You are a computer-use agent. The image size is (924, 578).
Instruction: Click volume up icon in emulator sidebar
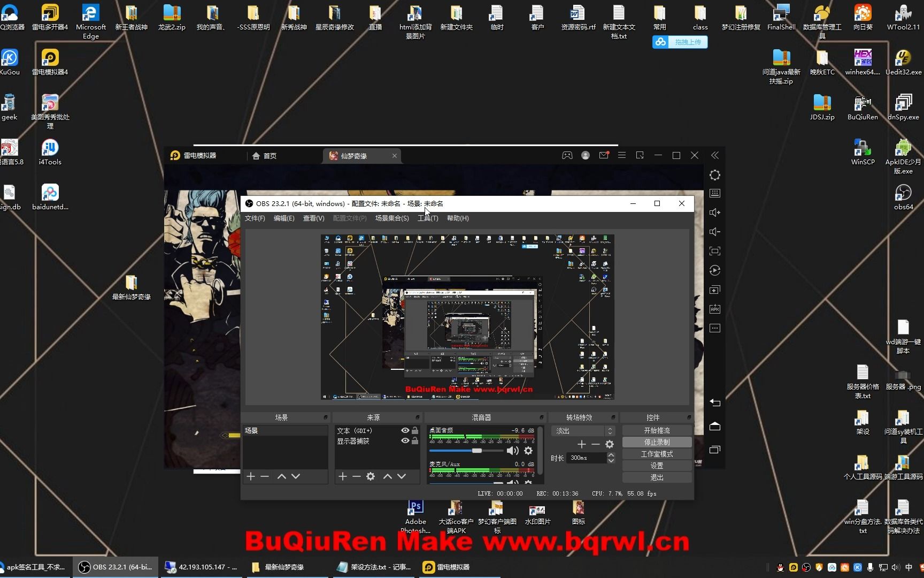click(x=715, y=212)
